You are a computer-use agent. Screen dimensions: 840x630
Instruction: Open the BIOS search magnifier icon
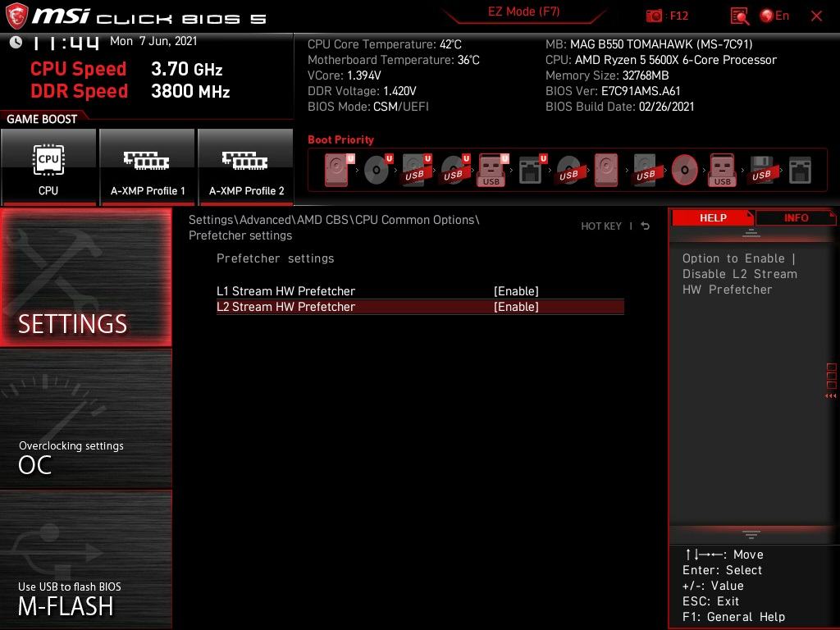click(x=740, y=16)
